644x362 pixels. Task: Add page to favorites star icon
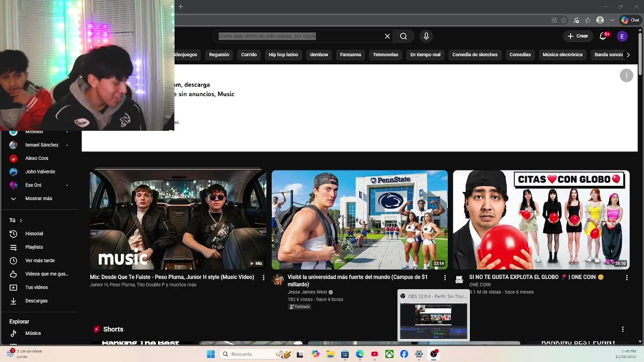tap(564, 20)
